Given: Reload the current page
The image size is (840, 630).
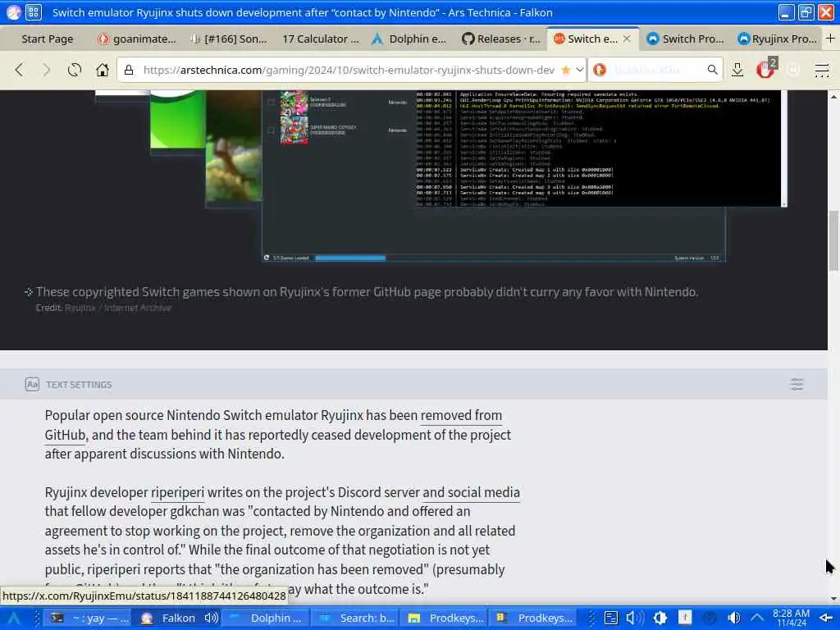Looking at the screenshot, I should 75,70.
